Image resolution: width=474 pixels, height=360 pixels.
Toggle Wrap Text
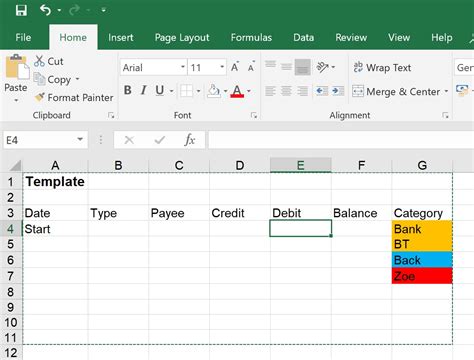coord(382,68)
